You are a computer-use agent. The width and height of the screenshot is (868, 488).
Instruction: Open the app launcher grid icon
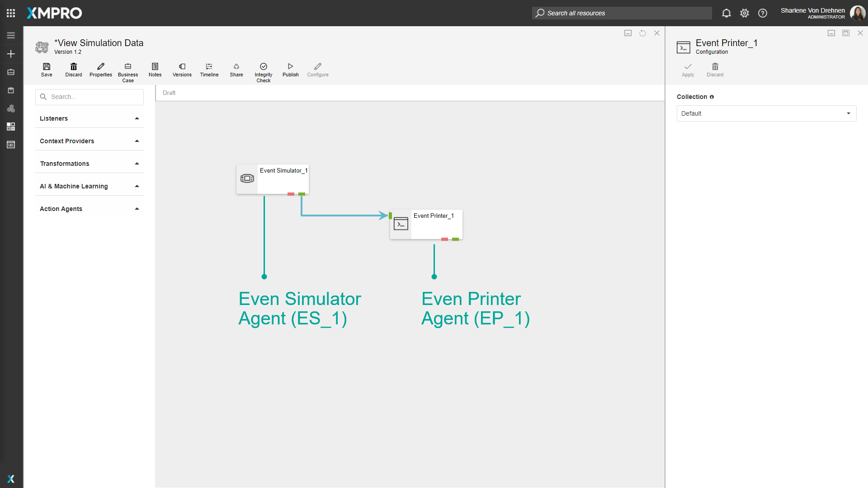(11, 13)
